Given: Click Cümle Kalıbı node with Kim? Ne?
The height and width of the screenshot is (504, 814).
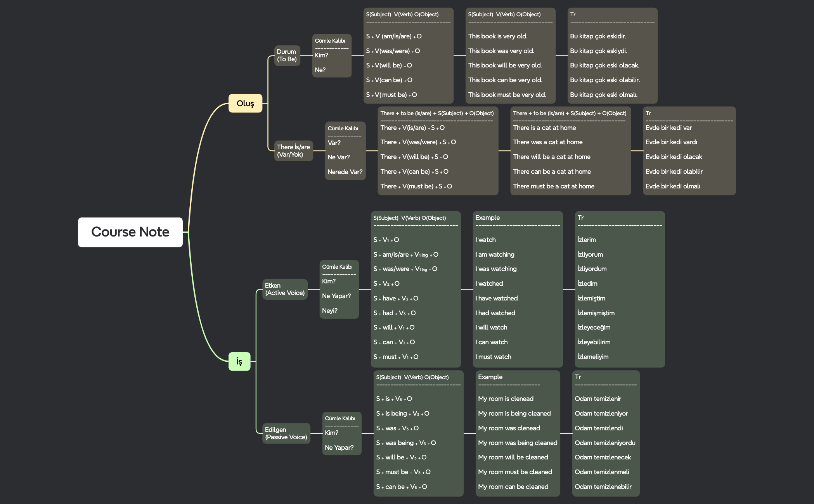Looking at the screenshot, I should tap(331, 55).
